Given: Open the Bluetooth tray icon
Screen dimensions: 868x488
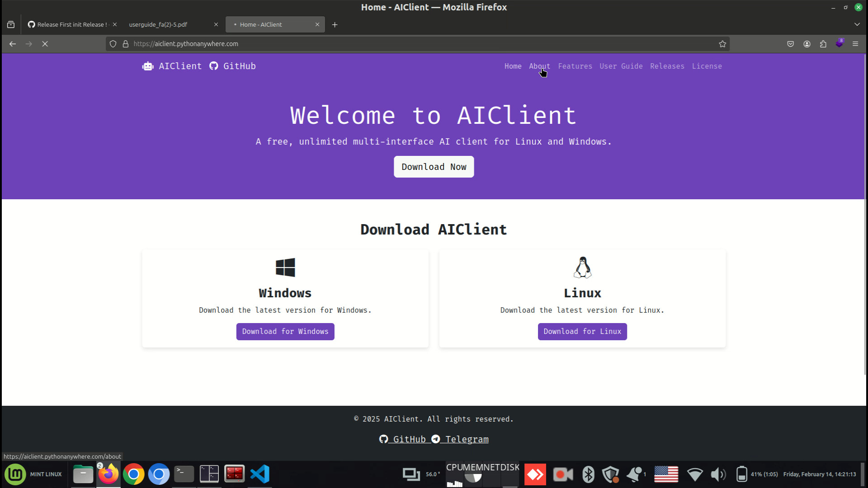Looking at the screenshot, I should click(588, 474).
